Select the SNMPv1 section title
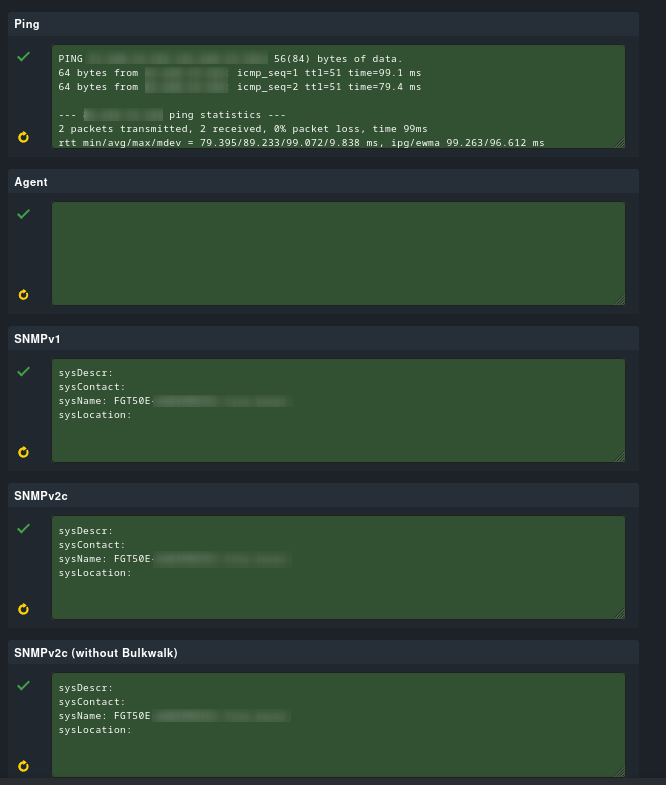Image resolution: width=666 pixels, height=785 pixels. tap(38, 339)
